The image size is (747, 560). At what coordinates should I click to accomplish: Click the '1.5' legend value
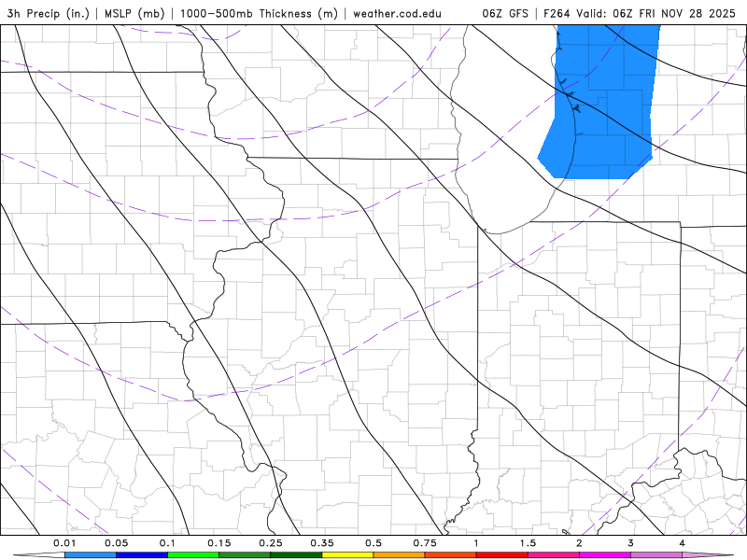coord(528,543)
